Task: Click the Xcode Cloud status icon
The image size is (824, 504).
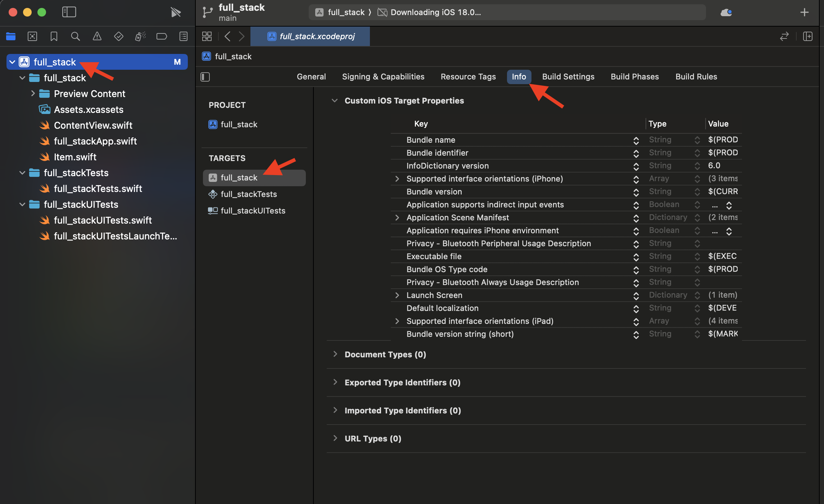Action: pyautogui.click(x=726, y=13)
